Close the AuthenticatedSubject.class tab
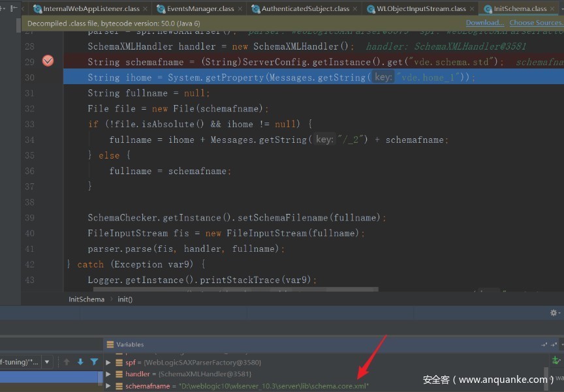The height and width of the screenshot is (392, 564). point(355,9)
